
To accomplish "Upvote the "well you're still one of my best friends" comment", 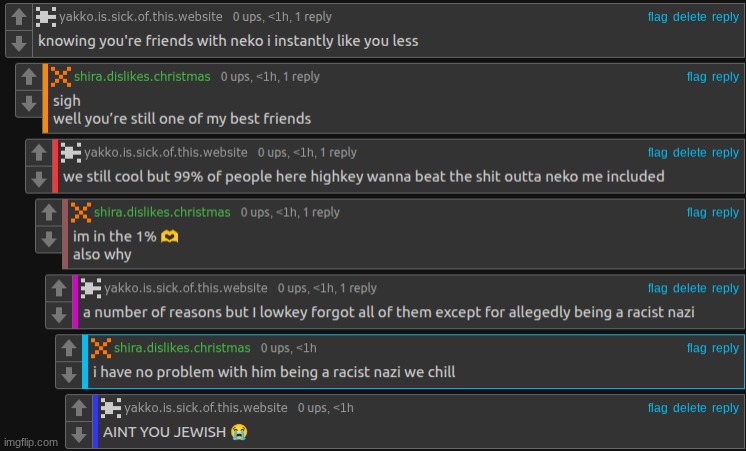I will tap(29, 77).
